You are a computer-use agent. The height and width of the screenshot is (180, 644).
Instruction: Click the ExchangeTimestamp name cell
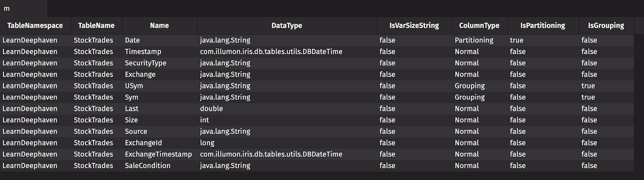tap(158, 154)
